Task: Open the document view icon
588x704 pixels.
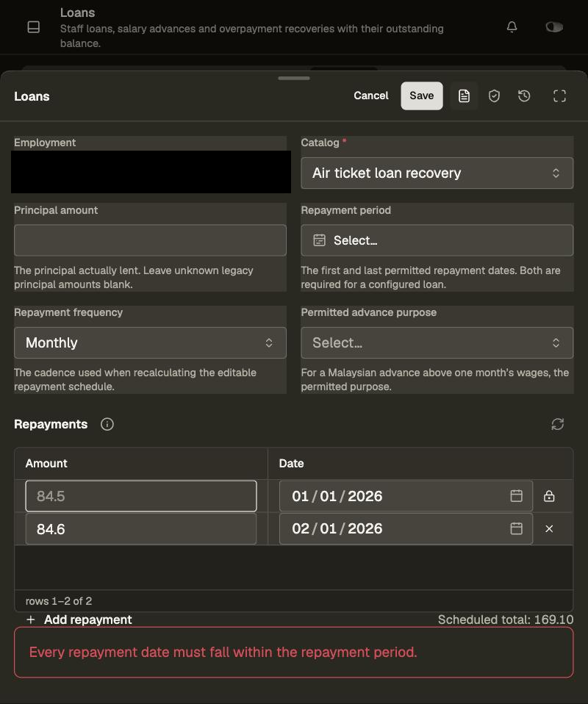Action: (x=464, y=96)
